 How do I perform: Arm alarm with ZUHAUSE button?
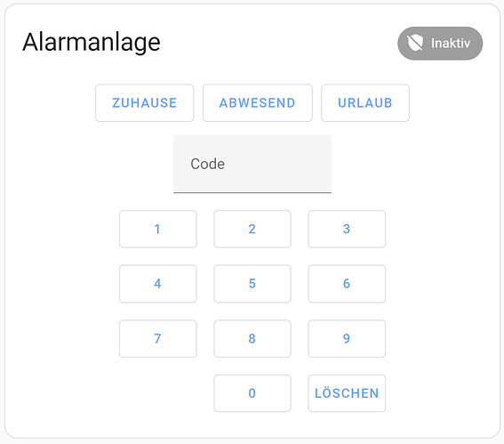point(145,103)
